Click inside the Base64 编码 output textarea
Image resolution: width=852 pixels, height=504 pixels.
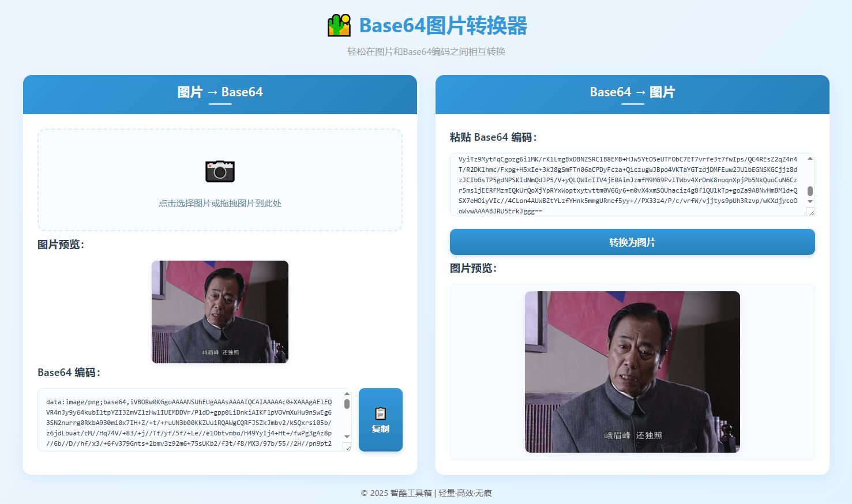[x=194, y=420]
